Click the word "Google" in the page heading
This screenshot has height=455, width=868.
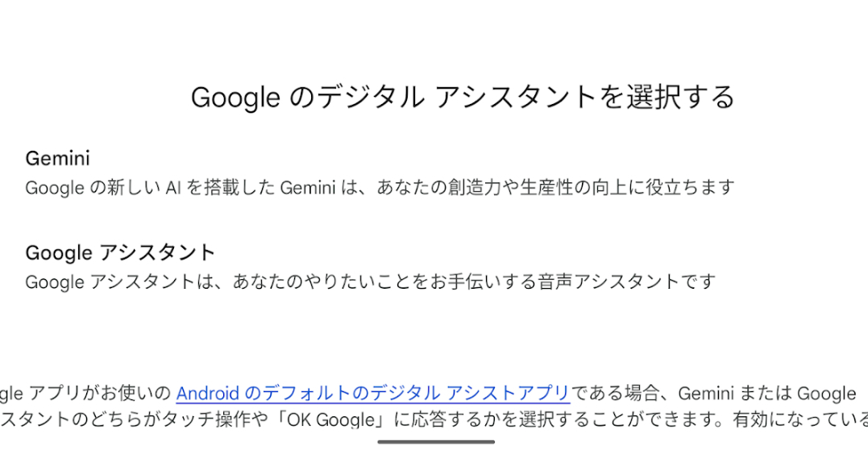235,98
